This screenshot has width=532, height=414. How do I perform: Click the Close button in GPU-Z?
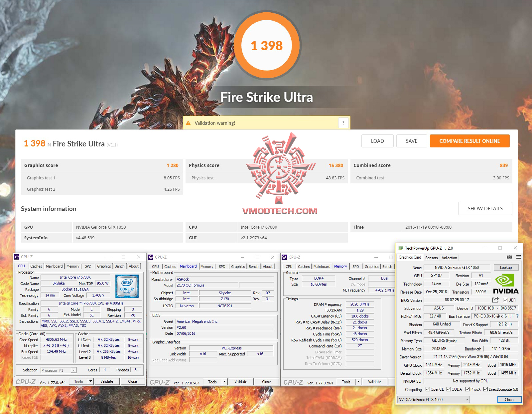(x=509, y=400)
